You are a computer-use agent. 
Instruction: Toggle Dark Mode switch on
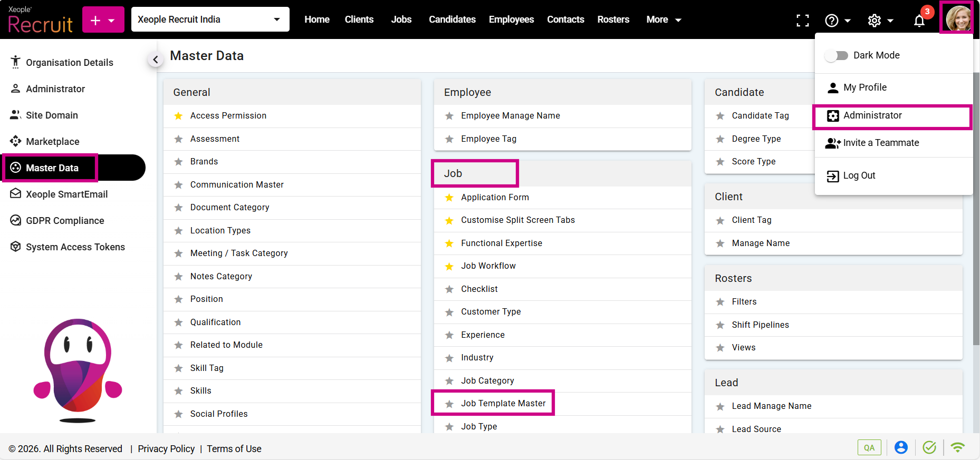(x=837, y=55)
